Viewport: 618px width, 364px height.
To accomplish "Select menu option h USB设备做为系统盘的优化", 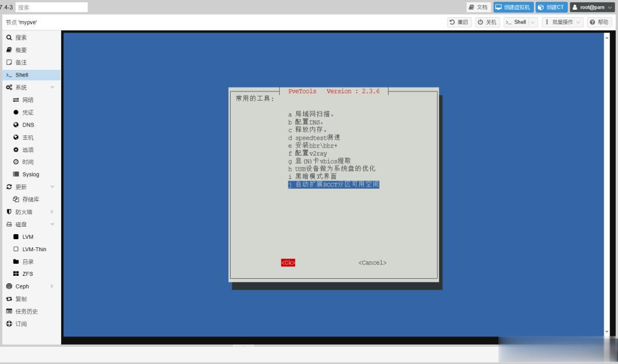I will [x=332, y=168].
